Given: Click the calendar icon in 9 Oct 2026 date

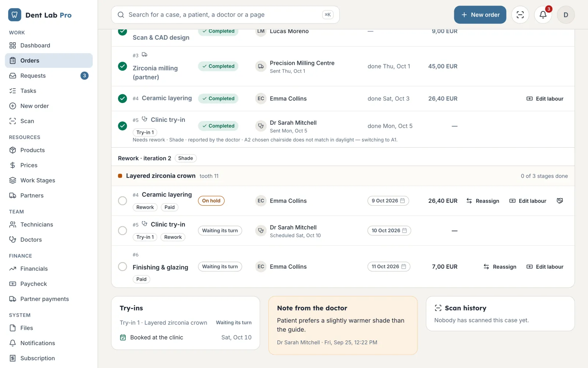Looking at the screenshot, I should pos(402,201).
